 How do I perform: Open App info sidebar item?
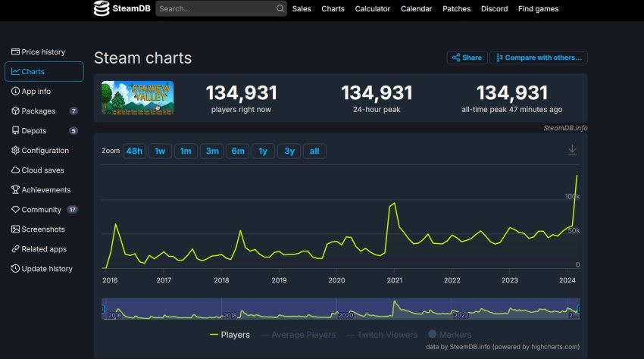pos(36,91)
